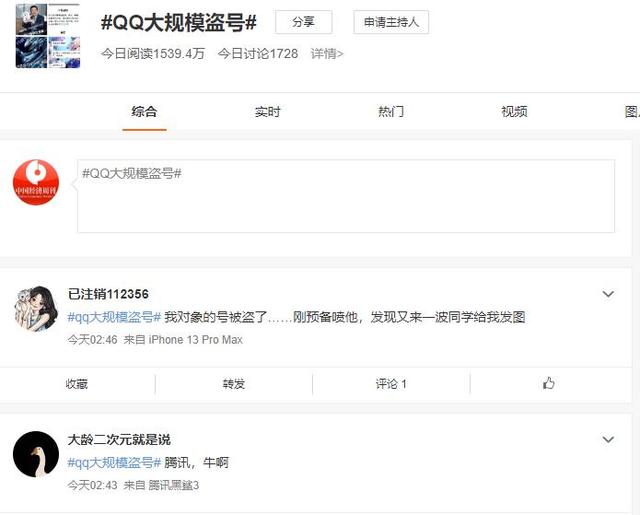Click the #QQ大规模盗号# topic title
This screenshot has width=640, height=515.
pyautogui.click(x=179, y=22)
